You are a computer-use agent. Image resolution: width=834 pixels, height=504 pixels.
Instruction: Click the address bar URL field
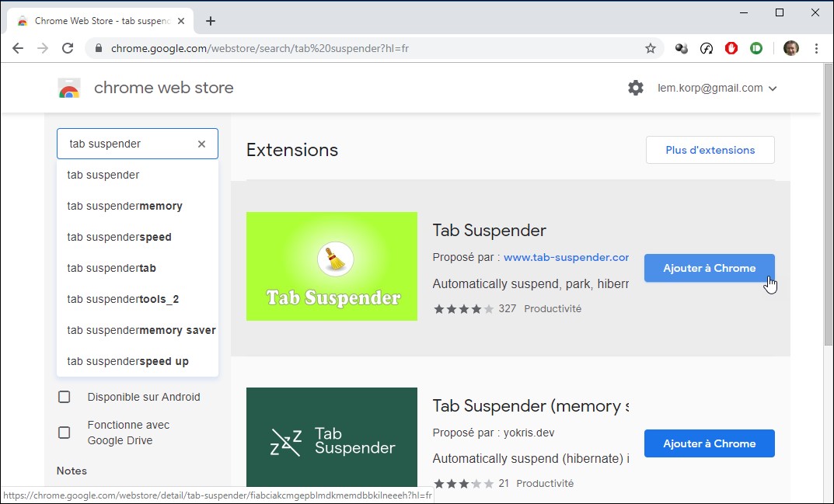pyautogui.click(x=373, y=48)
